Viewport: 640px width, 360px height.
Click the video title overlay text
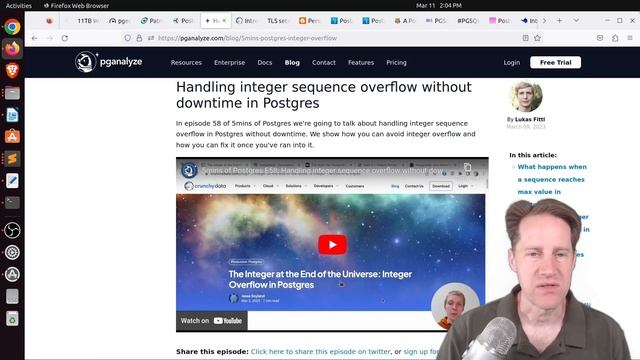[x=322, y=170]
